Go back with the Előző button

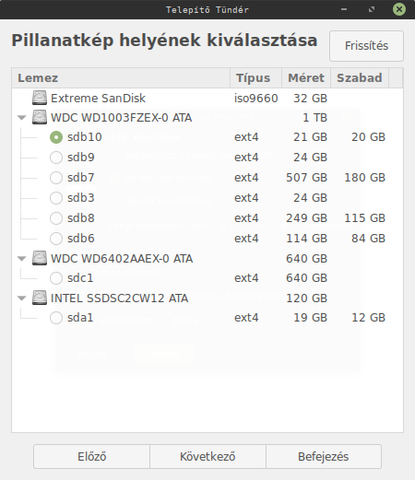pyautogui.click(x=92, y=456)
